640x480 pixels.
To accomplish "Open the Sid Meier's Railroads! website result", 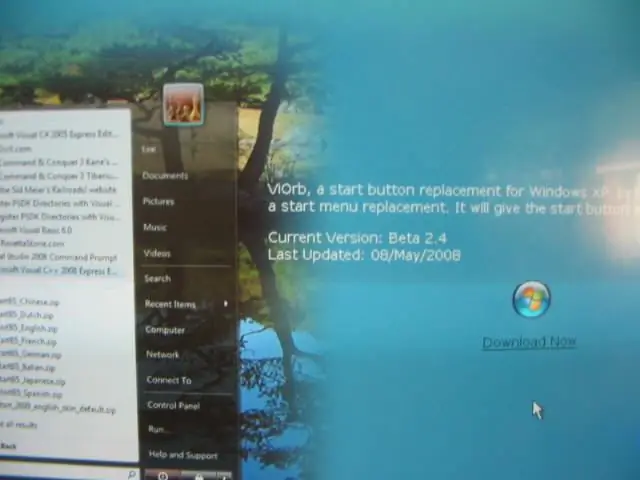I will (x=58, y=189).
